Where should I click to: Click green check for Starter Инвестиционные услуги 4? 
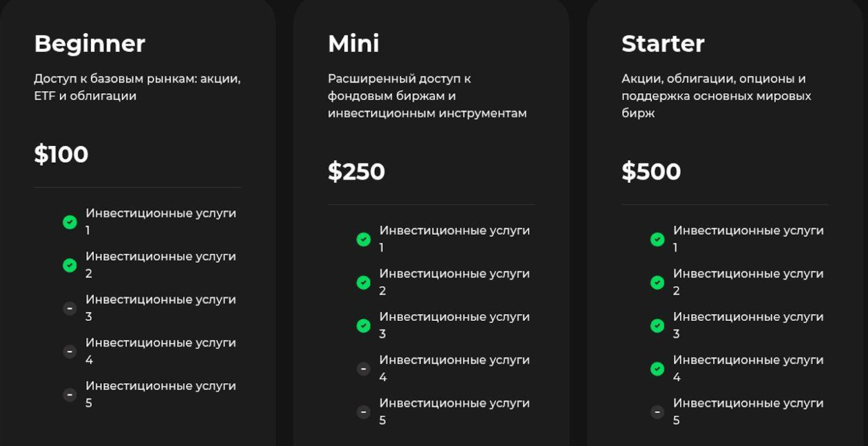[x=658, y=369]
